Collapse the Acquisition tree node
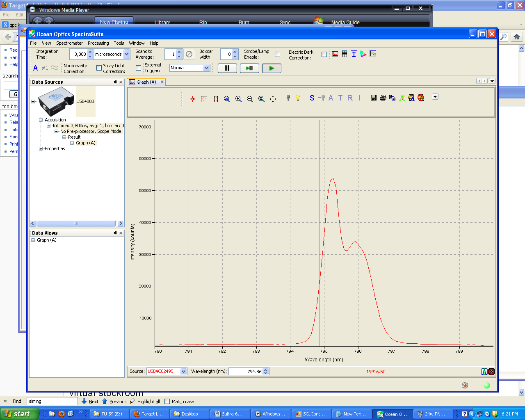The height and width of the screenshot is (420, 525). (x=41, y=120)
